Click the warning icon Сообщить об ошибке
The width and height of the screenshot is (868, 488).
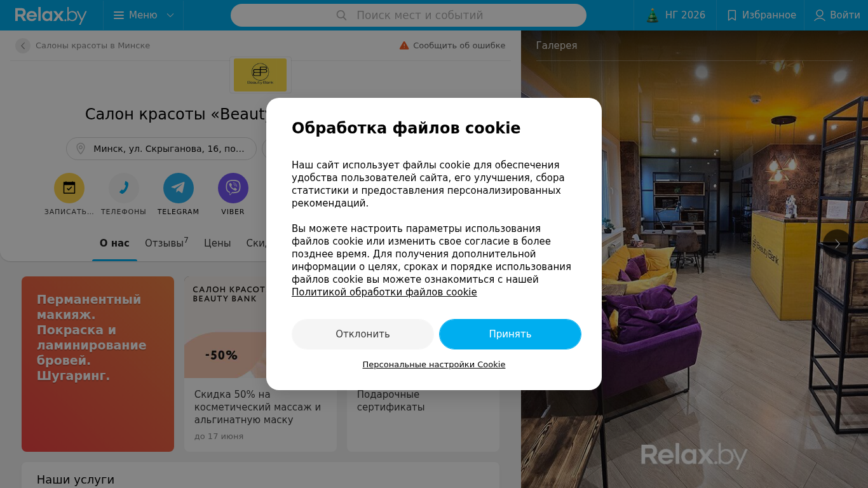404,46
